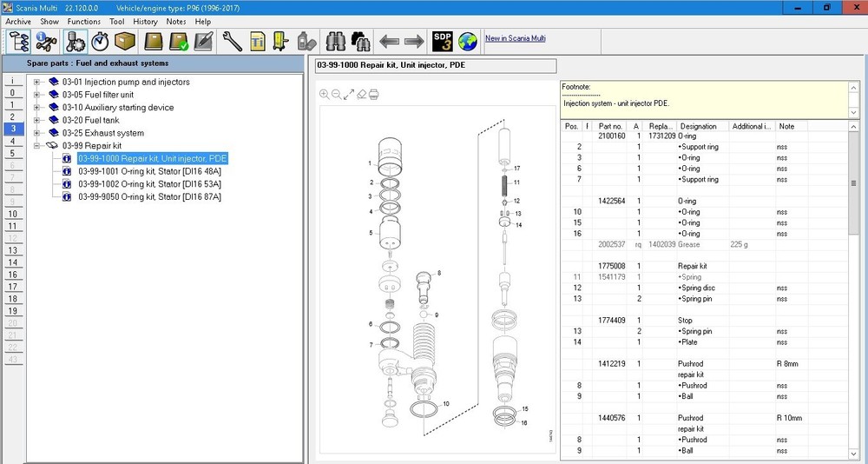This screenshot has width=868, height=464.
Task: Click the cardboard box icon
Action: 125,42
